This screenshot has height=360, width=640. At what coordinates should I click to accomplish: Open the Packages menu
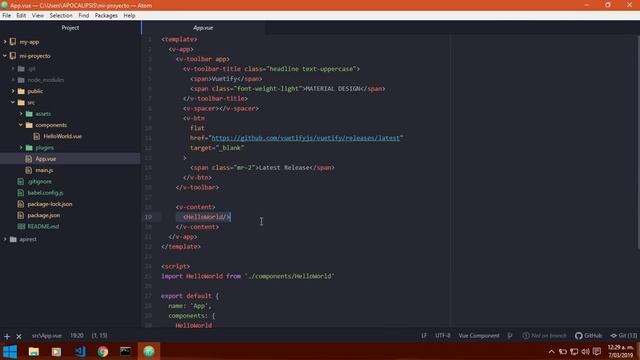[106, 16]
